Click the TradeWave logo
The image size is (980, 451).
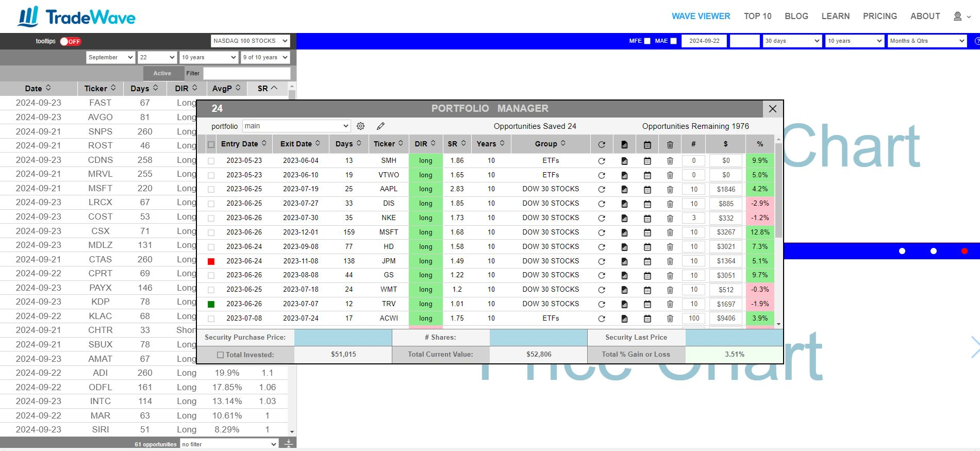point(76,17)
